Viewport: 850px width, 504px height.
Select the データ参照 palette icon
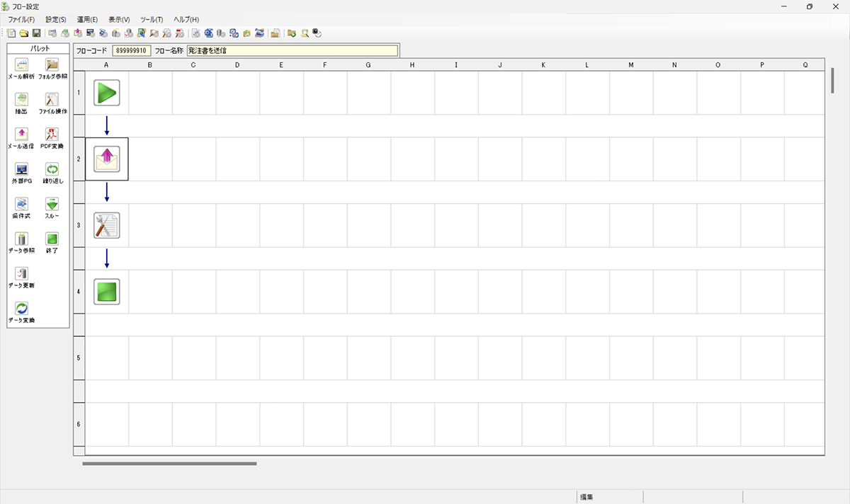[21, 239]
